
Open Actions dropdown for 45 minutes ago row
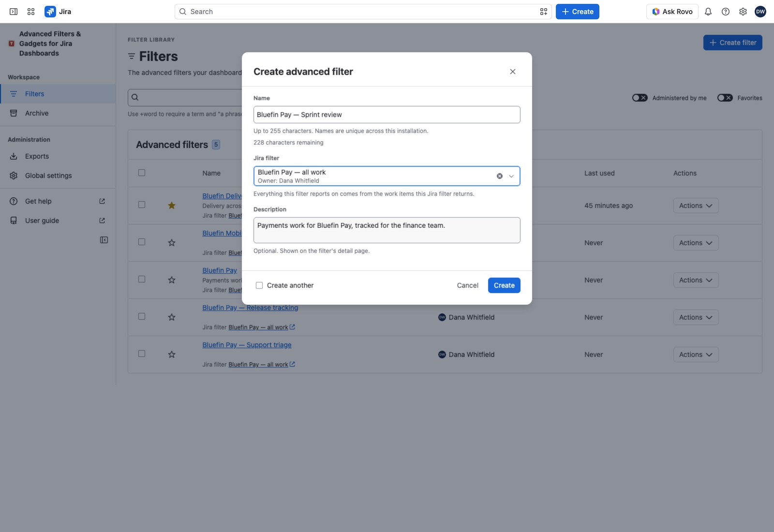point(696,206)
